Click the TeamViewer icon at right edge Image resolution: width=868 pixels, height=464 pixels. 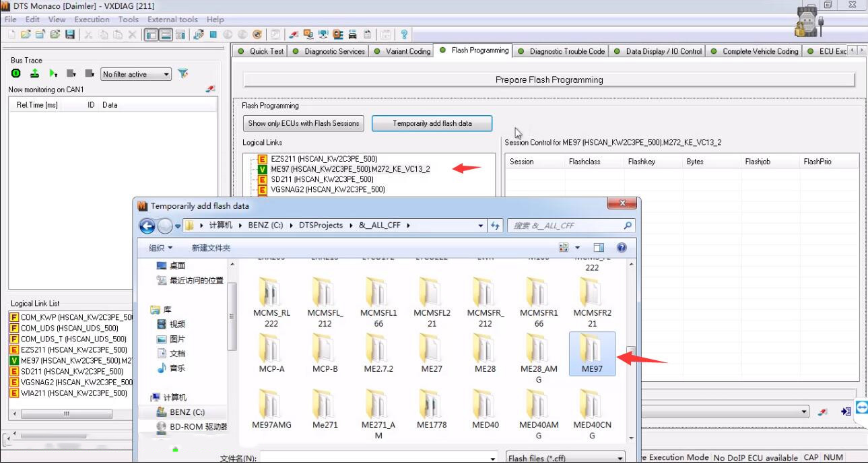(x=861, y=407)
